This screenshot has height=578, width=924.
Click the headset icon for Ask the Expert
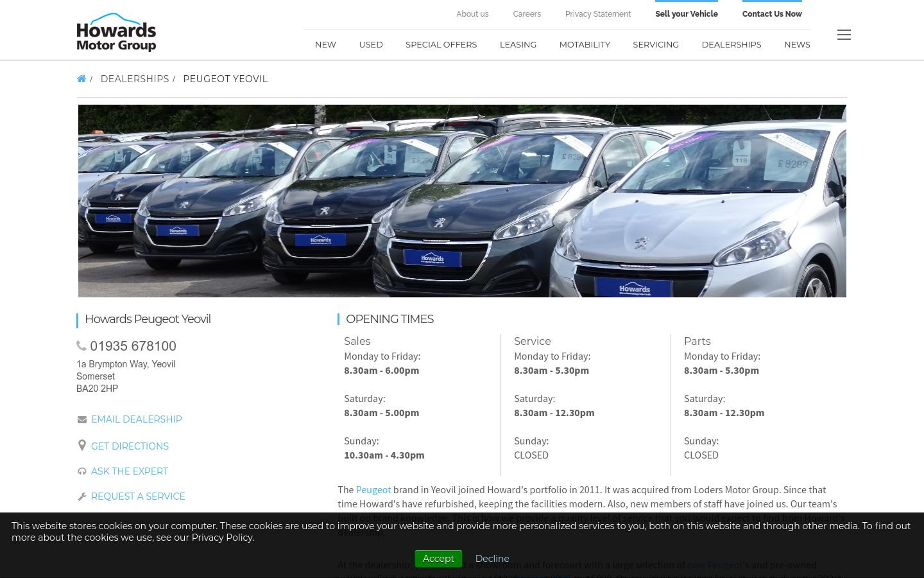81,471
